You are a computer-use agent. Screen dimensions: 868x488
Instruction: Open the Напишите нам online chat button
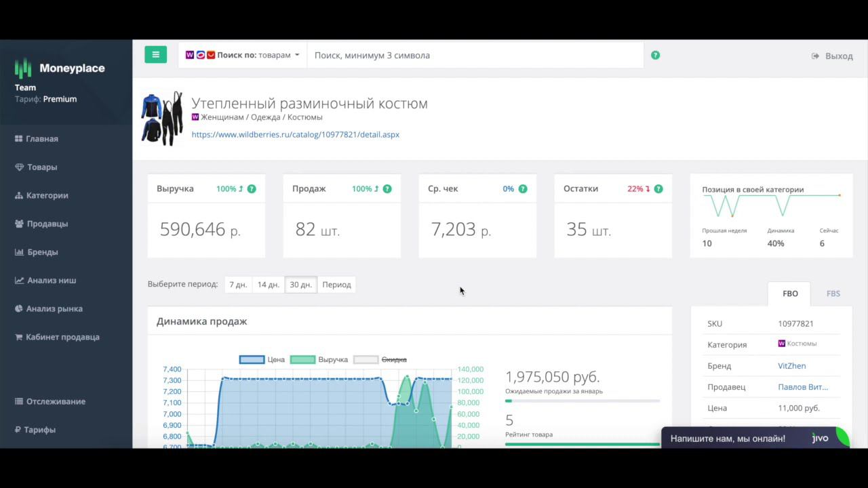pos(755,439)
